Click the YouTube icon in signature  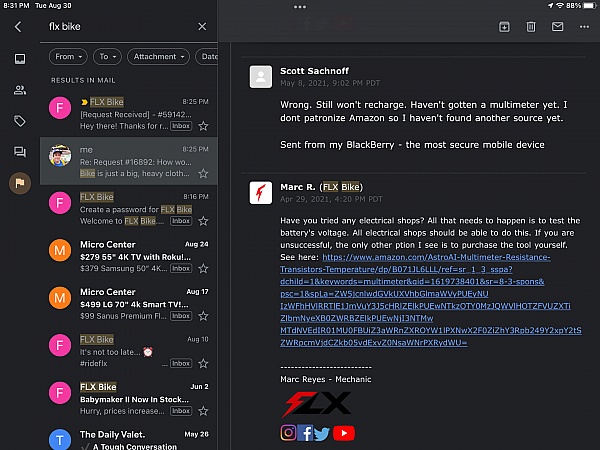343,432
